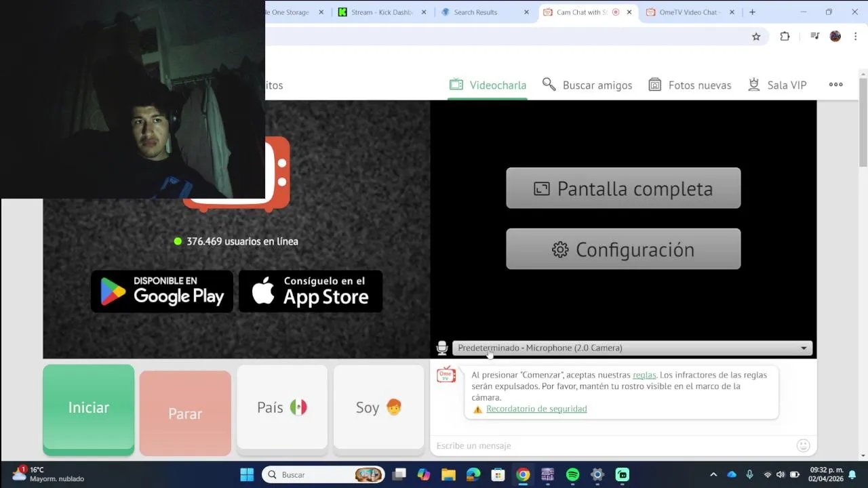This screenshot has height=488, width=868.
Task: Open Sala VIP section
Action: click(x=777, y=85)
